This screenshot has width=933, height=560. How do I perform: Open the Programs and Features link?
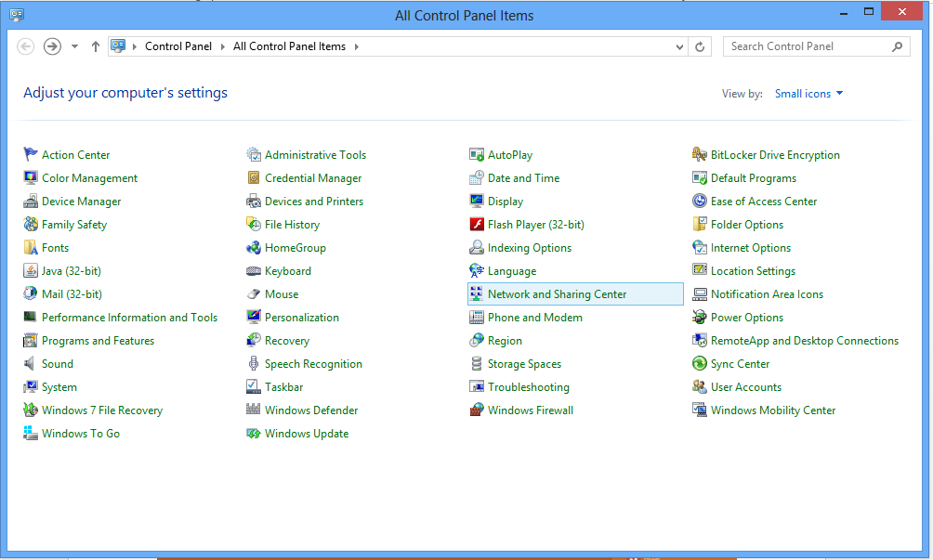coord(98,341)
